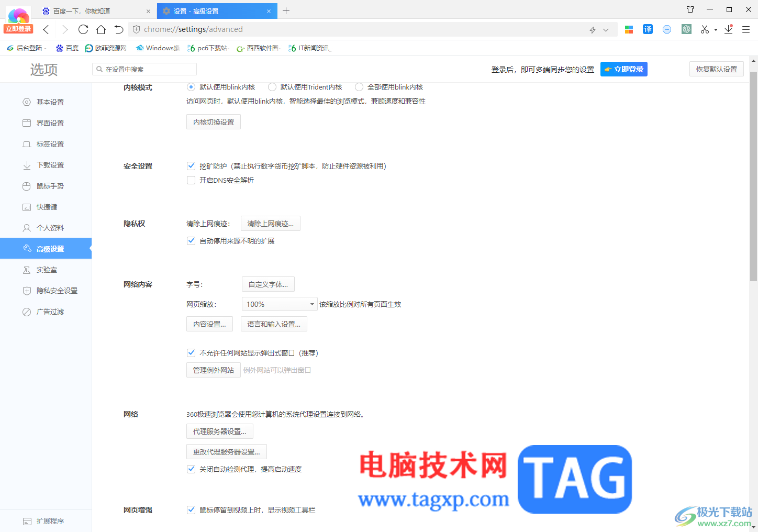Toggle 关闭自动检测代理 checkbox

[x=191, y=469]
